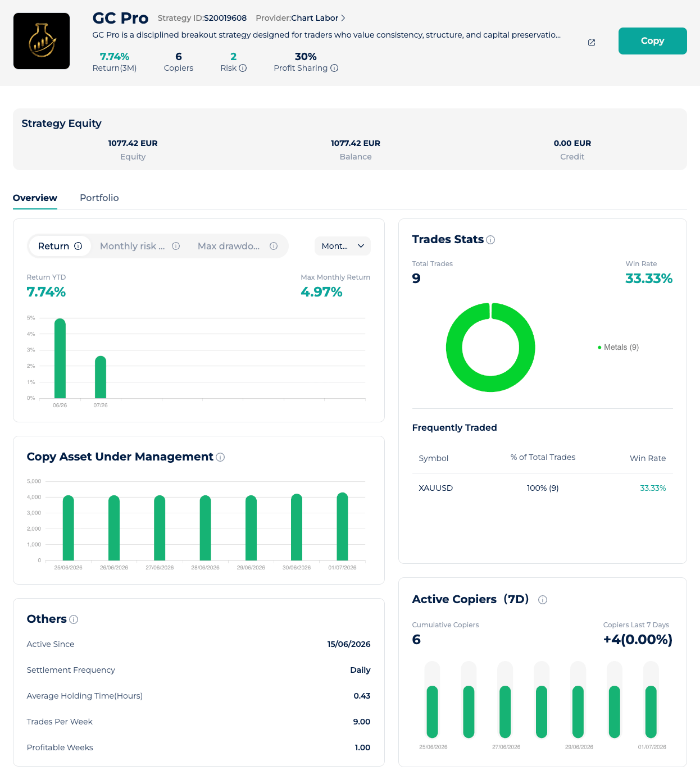Open the share/external link icon
Image resolution: width=700 pixels, height=775 pixels.
click(x=592, y=43)
